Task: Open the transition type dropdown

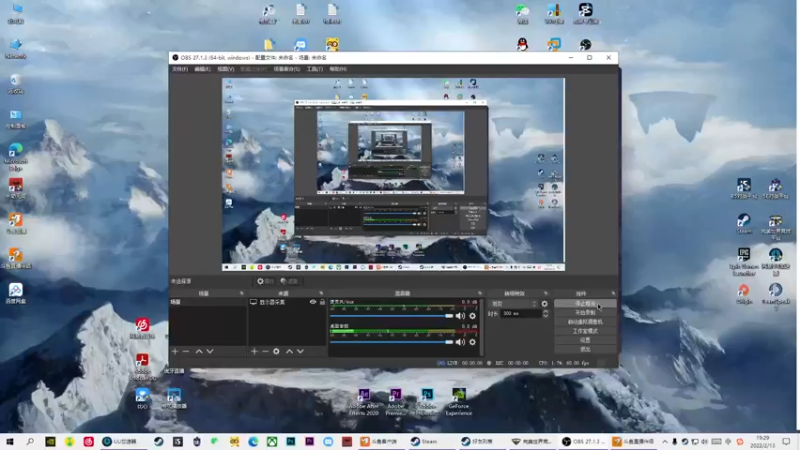Action: (x=513, y=304)
